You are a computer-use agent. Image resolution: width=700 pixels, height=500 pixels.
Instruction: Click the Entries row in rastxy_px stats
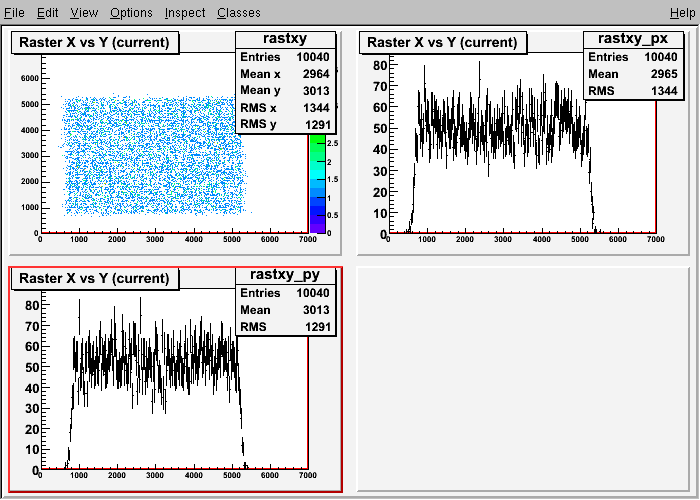[633, 57]
